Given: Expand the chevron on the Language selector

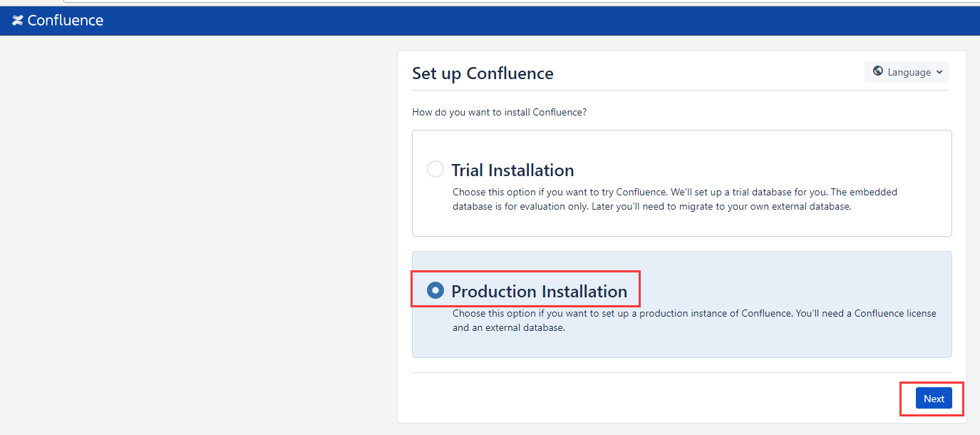Looking at the screenshot, I should (939, 72).
